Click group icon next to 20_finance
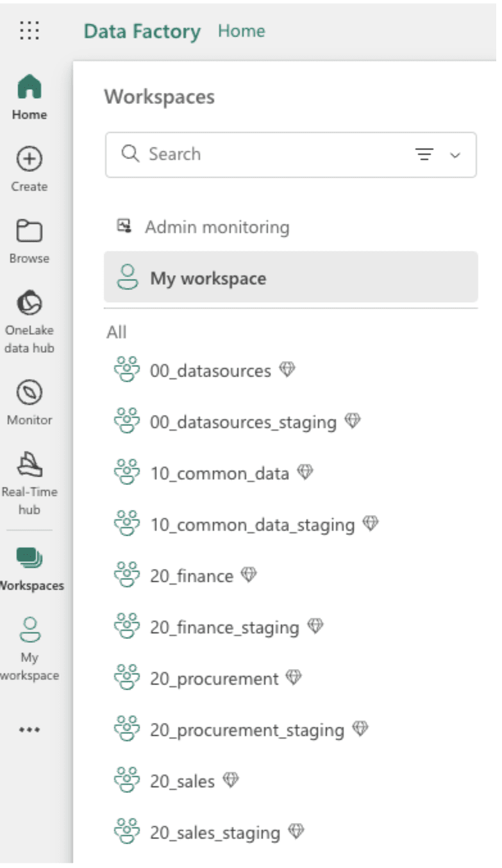The image size is (502, 868). click(x=126, y=575)
